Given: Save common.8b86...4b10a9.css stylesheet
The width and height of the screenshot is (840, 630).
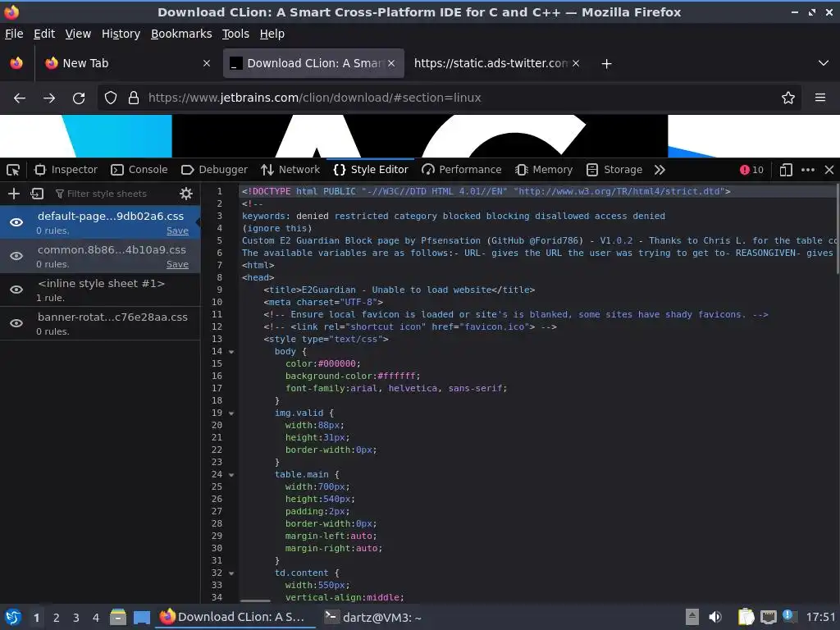Looking at the screenshot, I should [177, 264].
